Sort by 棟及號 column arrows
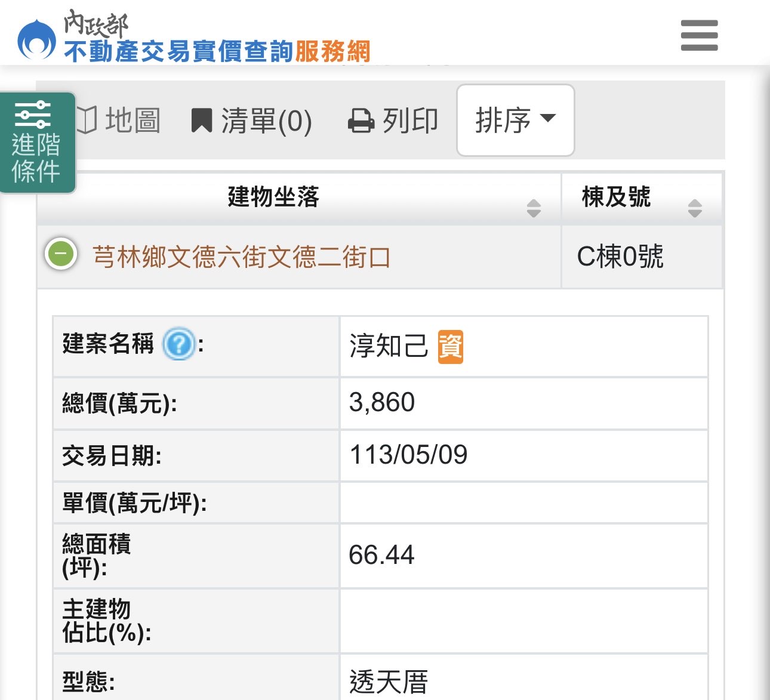Image resolution: width=770 pixels, height=700 pixels. pyautogui.click(x=695, y=208)
